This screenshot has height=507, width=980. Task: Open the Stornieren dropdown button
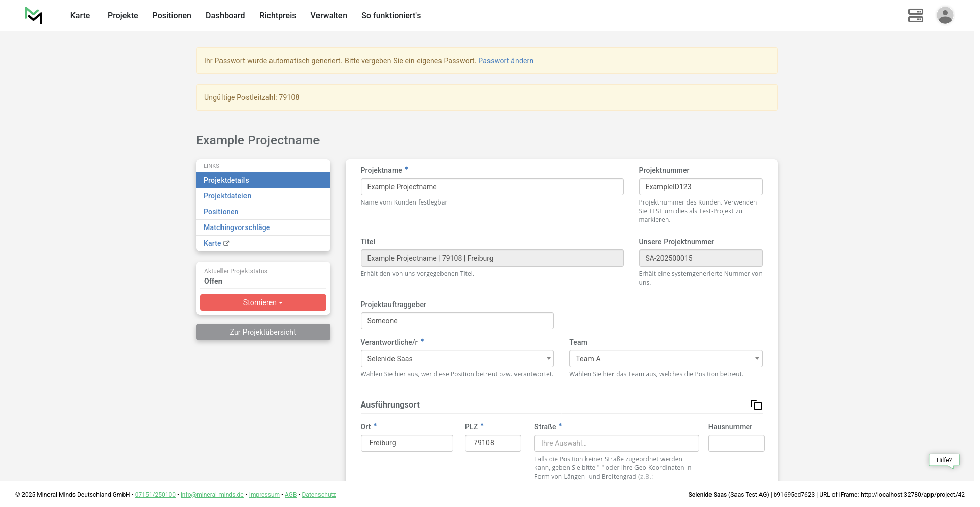click(x=263, y=302)
